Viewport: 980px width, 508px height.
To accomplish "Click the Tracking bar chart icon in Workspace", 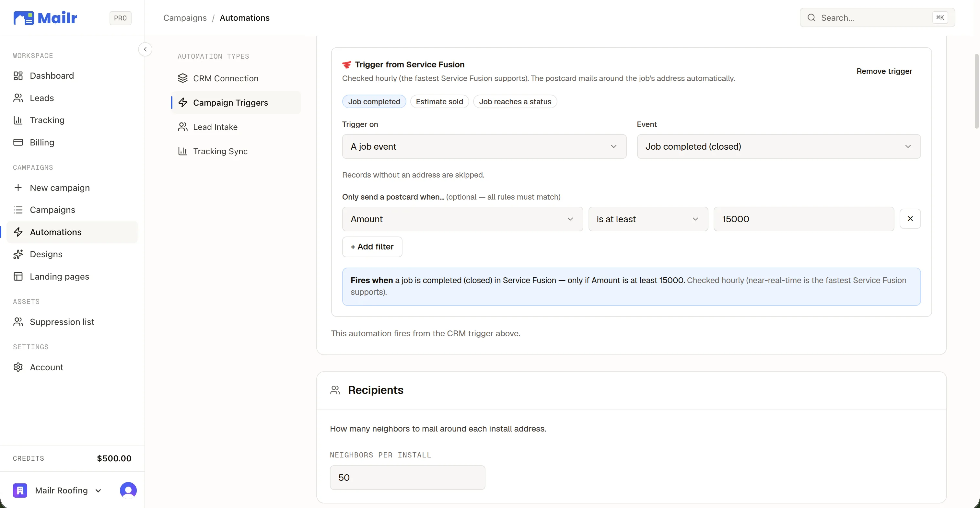I will pos(18,120).
